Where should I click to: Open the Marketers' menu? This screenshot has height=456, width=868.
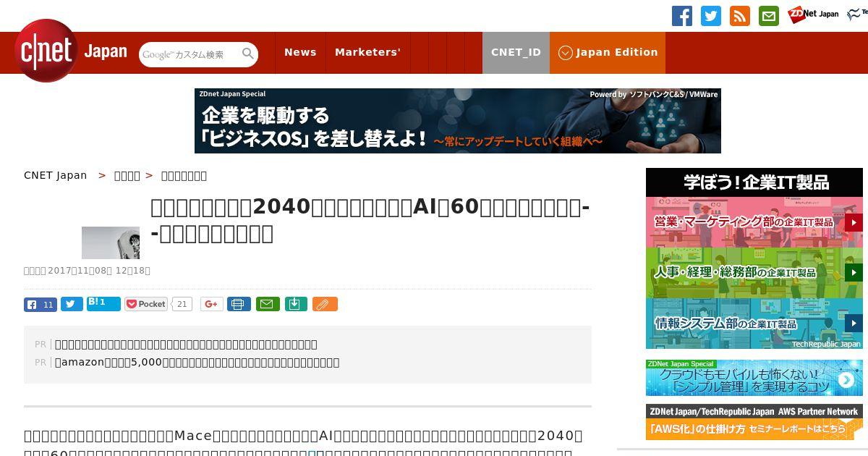(x=367, y=52)
